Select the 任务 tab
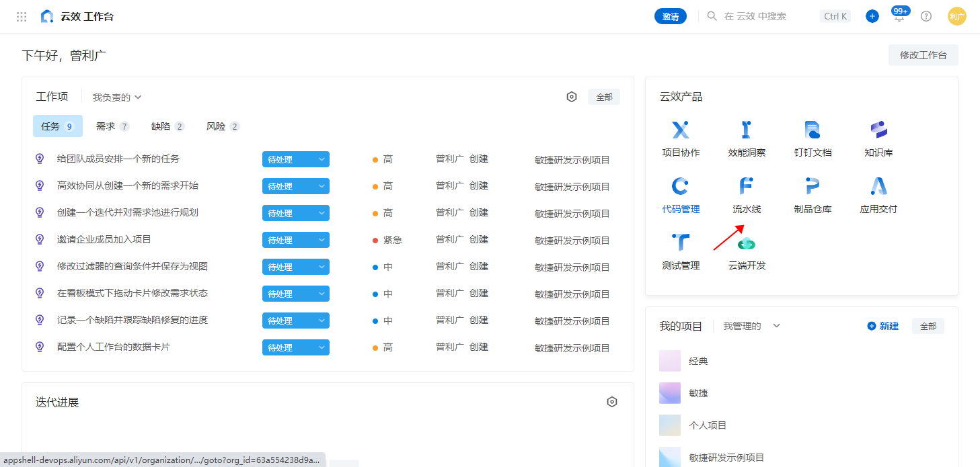980x467 pixels. 58,126
